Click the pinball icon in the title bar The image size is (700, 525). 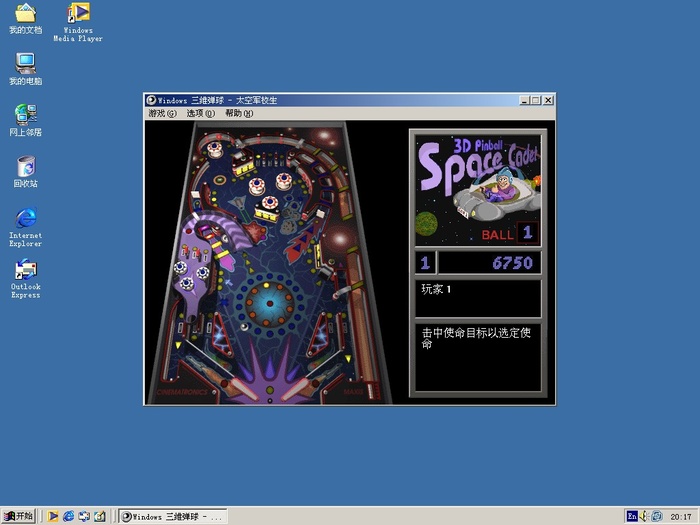151,100
